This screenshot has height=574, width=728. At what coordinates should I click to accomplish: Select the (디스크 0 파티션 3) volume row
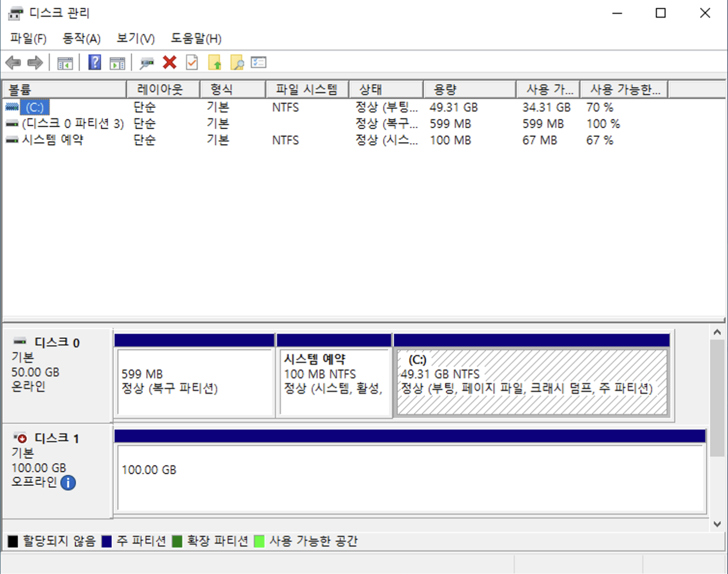point(73,123)
